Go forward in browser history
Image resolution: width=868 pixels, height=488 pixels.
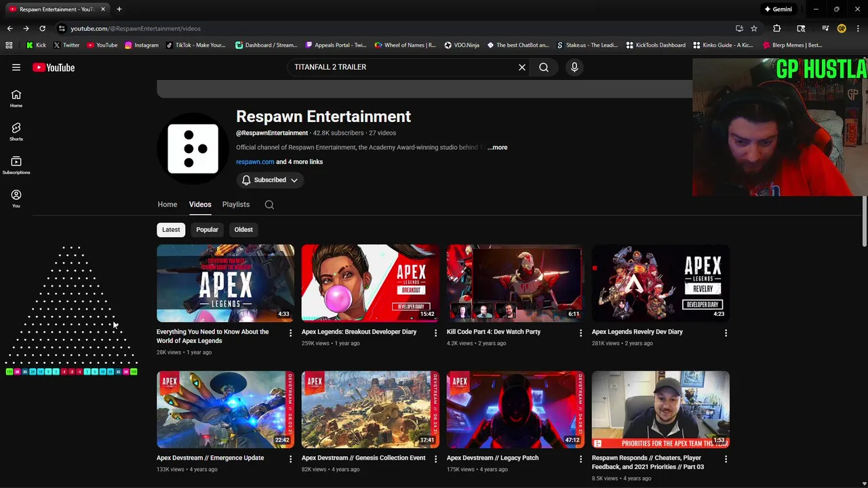(26, 28)
